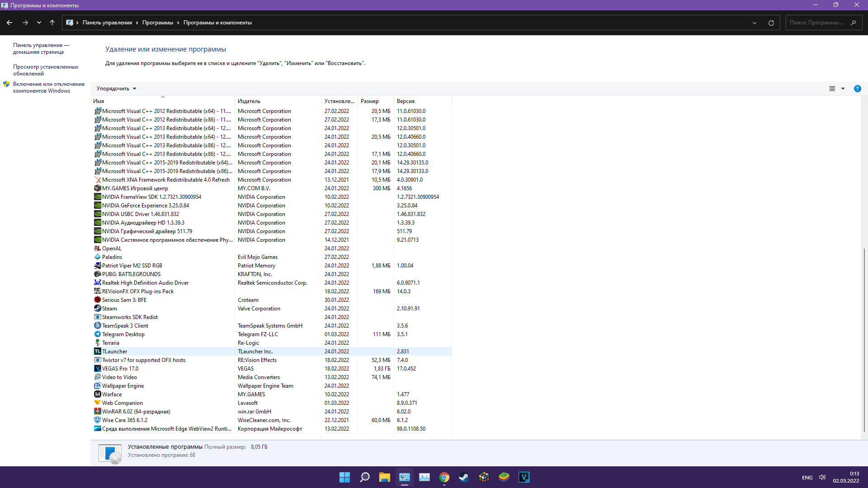Select Video to Video row
This screenshot has width=868, height=488.
pos(273,377)
